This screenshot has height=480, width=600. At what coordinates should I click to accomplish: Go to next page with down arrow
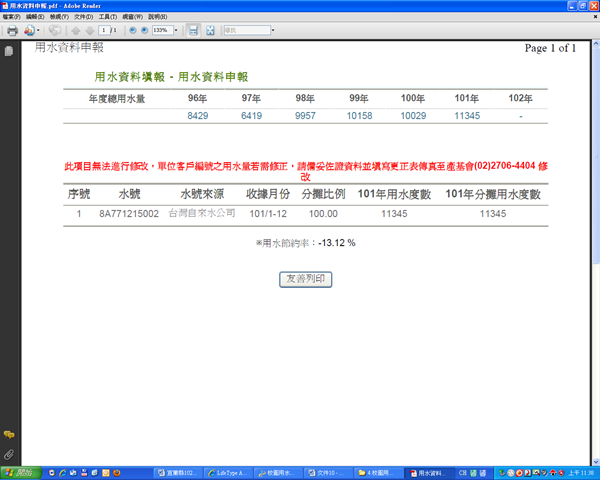pyautogui.click(x=90, y=31)
